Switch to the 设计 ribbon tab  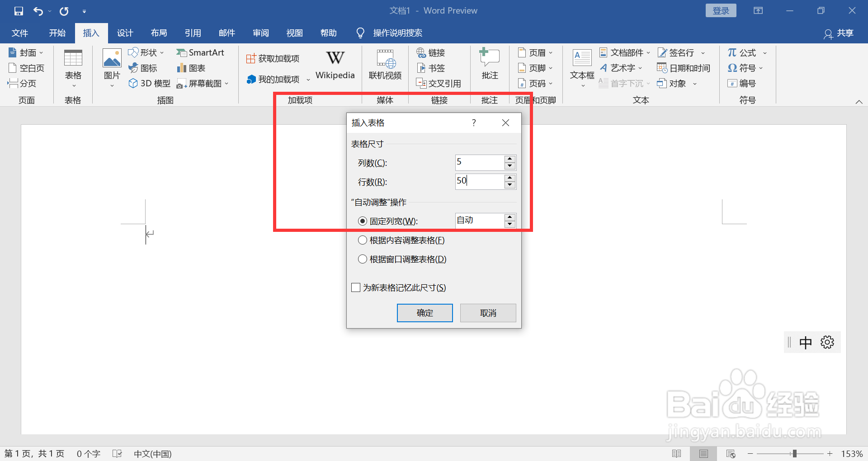pyautogui.click(x=125, y=33)
